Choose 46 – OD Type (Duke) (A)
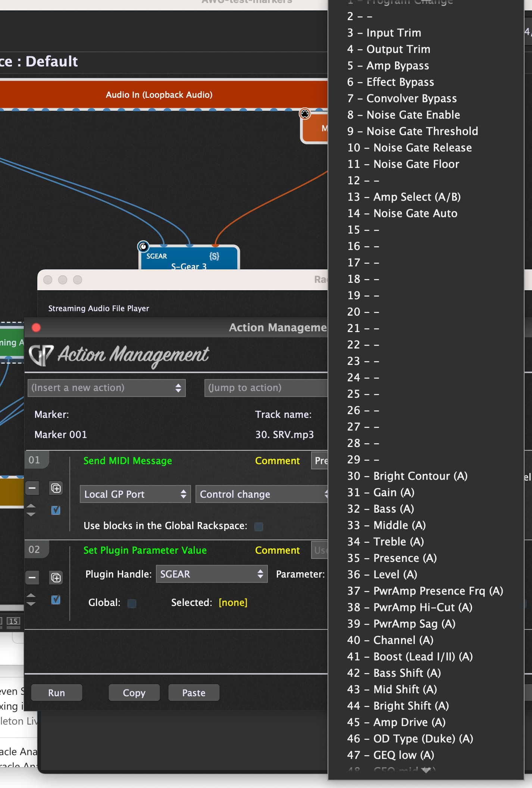Screen dimensions: 532x788 pos(426,738)
